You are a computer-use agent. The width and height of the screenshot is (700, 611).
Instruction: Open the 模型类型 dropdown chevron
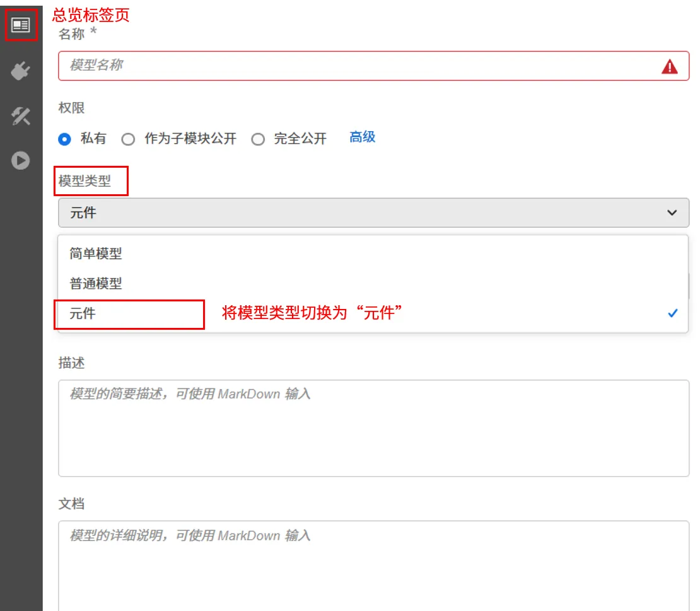tap(672, 212)
